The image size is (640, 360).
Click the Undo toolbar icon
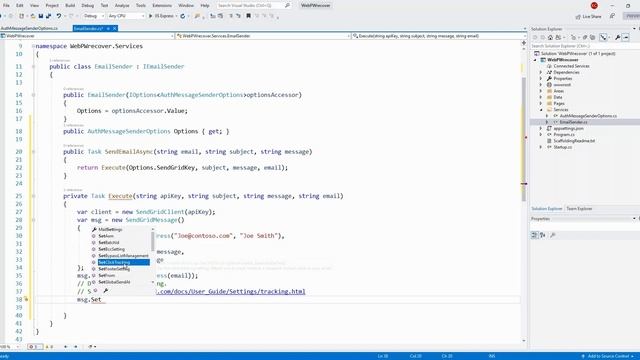[x=59, y=16]
